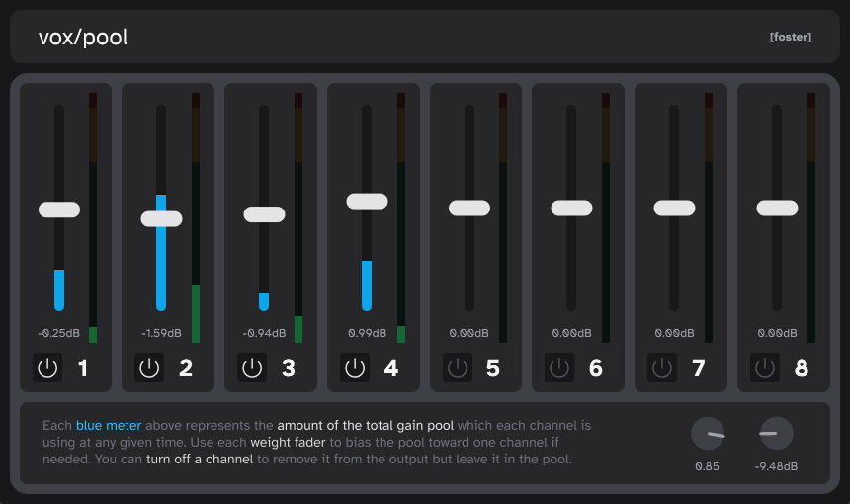This screenshot has width=850, height=504.
Task: Click the 0.85 knob
Action: click(x=708, y=434)
